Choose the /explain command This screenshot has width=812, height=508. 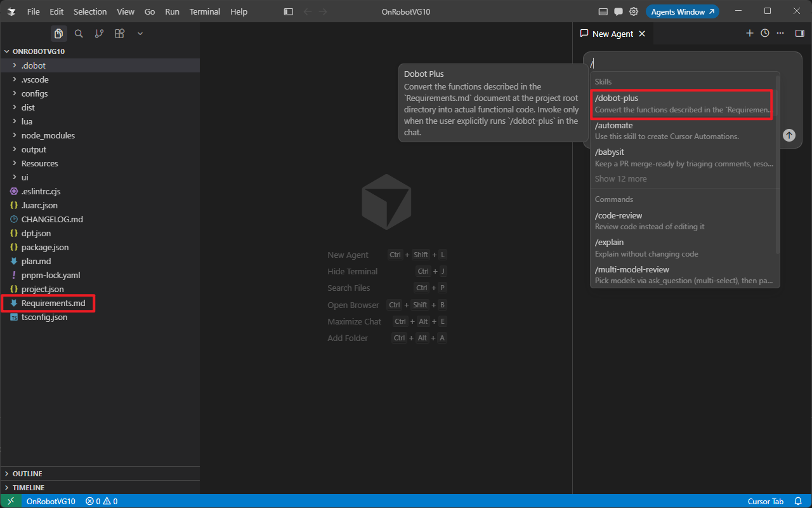683,248
